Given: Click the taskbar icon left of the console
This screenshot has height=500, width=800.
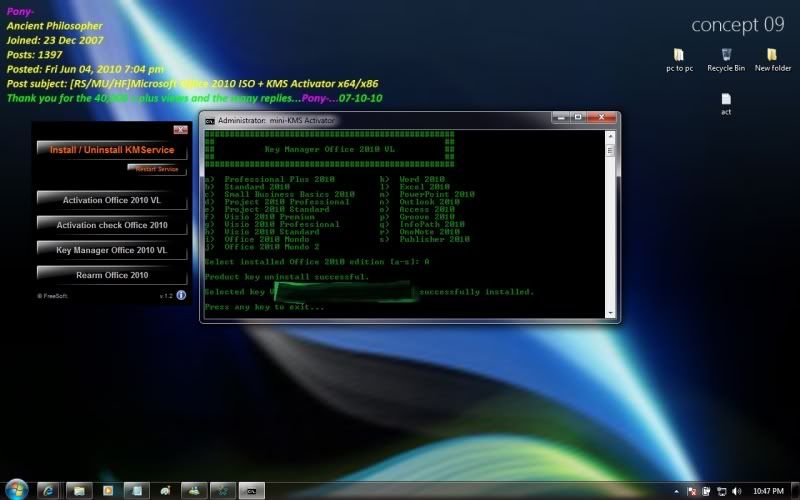Looking at the screenshot, I should pyautogui.click(x=223, y=491).
